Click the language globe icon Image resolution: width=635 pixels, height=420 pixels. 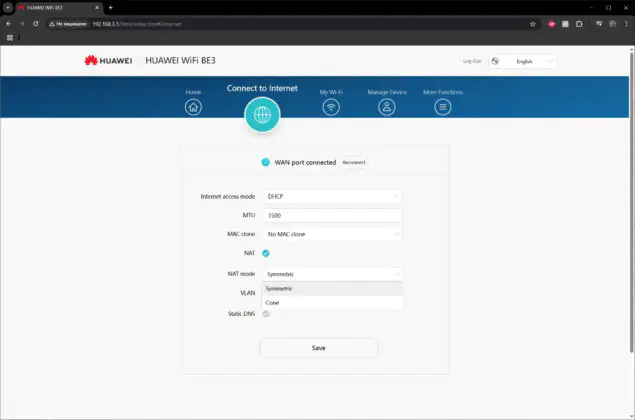(495, 62)
